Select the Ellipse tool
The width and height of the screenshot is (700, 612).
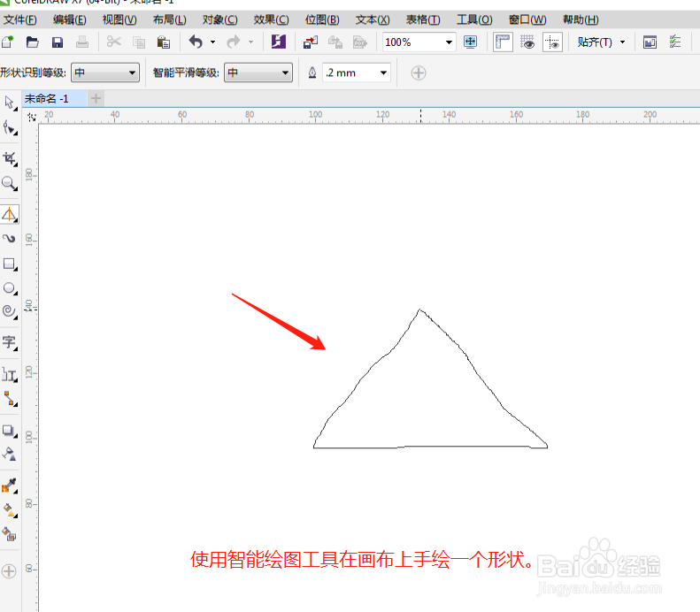tap(10, 287)
